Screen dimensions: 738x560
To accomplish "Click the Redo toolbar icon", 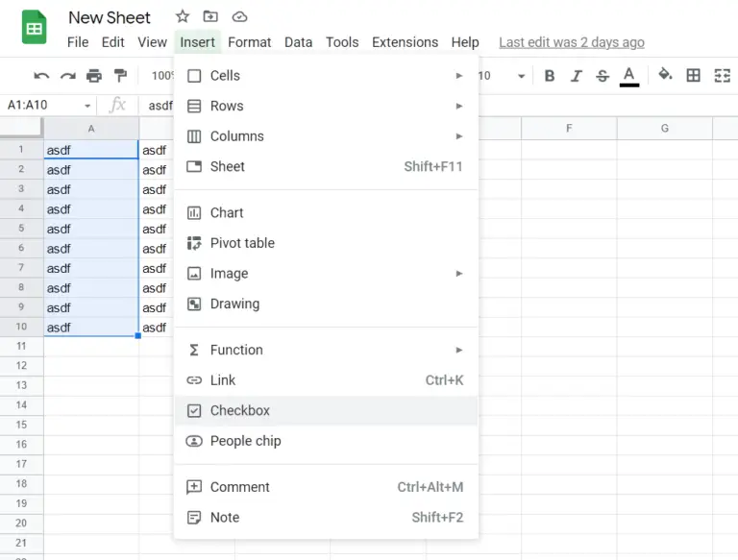I will pos(68,75).
